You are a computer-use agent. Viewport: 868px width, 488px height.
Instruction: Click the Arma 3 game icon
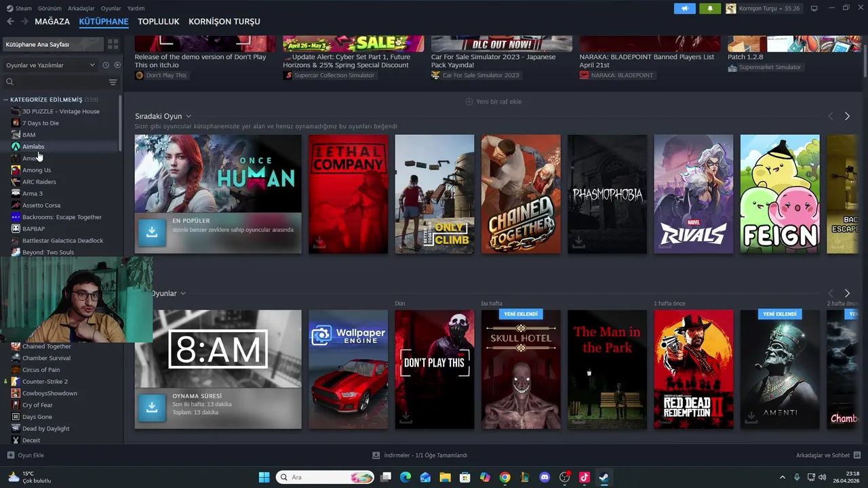click(16, 193)
